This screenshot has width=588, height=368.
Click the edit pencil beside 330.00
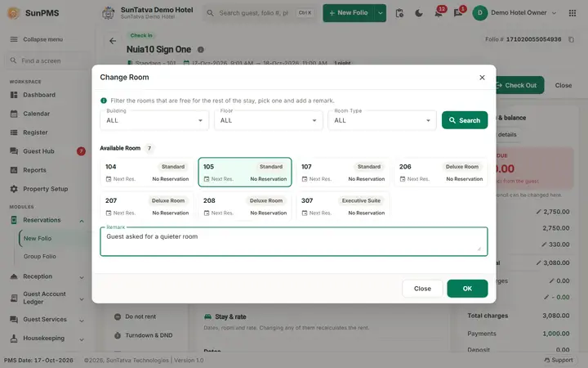coord(544,245)
